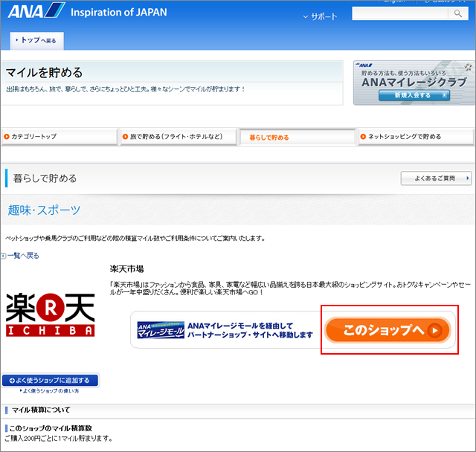This screenshot has height=452, width=476.
Task: Click the 楽天市場 ICHIBA logo image
Action: (50, 314)
